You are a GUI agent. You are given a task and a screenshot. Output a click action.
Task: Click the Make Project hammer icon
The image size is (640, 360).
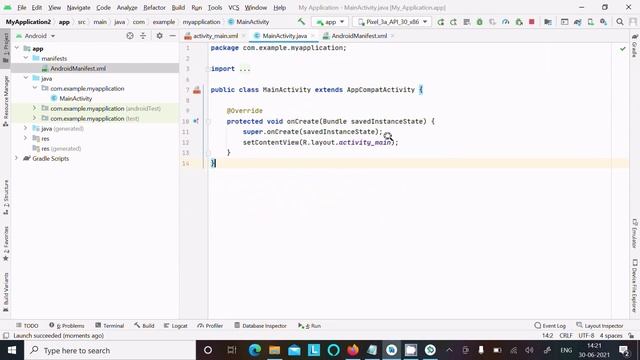tap(301, 22)
